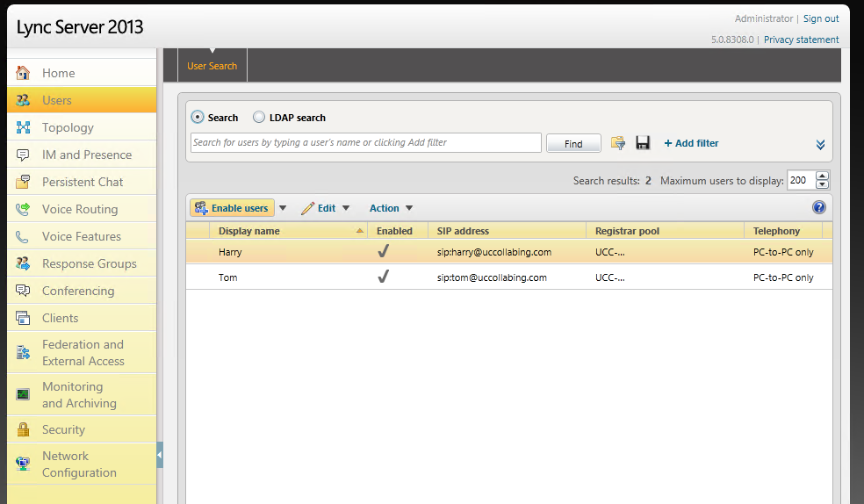Click the Telephony column header
The width and height of the screenshot is (864, 504).
point(783,231)
